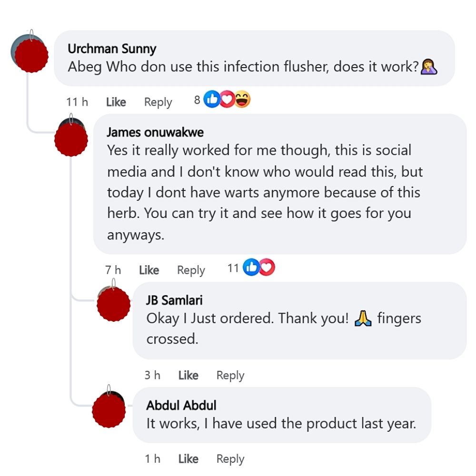This screenshot has height=476, width=476.
Task: Open JB Samlari's profile picture
Action: tap(113, 305)
